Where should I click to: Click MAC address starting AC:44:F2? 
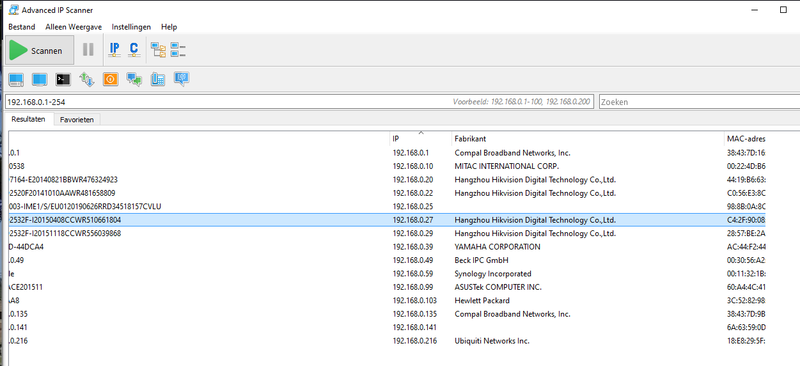click(x=746, y=247)
